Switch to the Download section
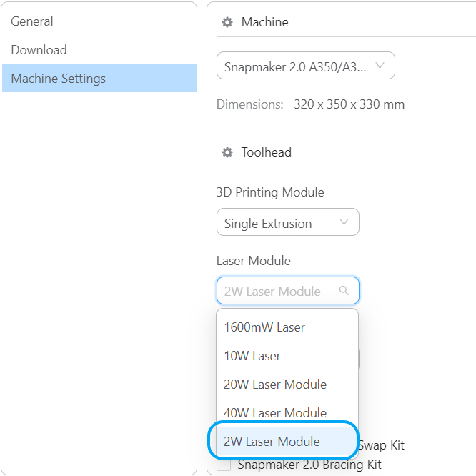The height and width of the screenshot is (476, 476). 39,50
